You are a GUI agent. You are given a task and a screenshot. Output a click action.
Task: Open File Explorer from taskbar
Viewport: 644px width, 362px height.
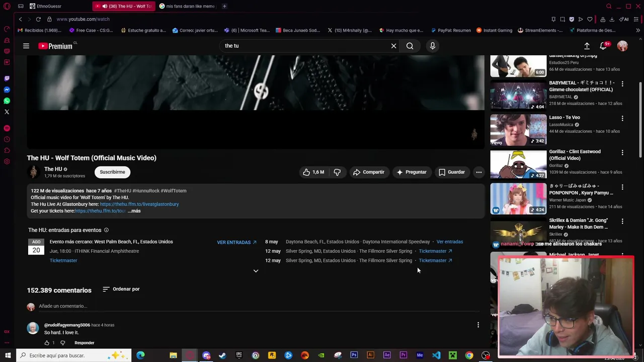pos(173,355)
